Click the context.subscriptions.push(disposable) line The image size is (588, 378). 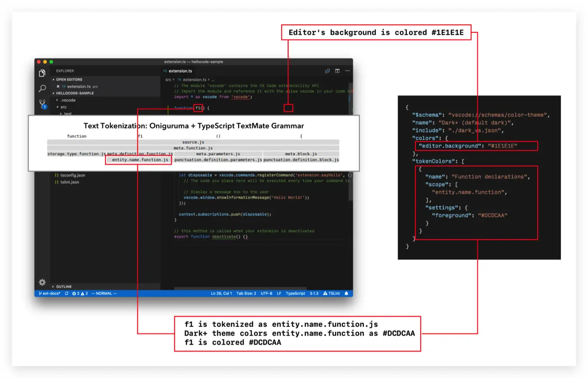(x=225, y=214)
